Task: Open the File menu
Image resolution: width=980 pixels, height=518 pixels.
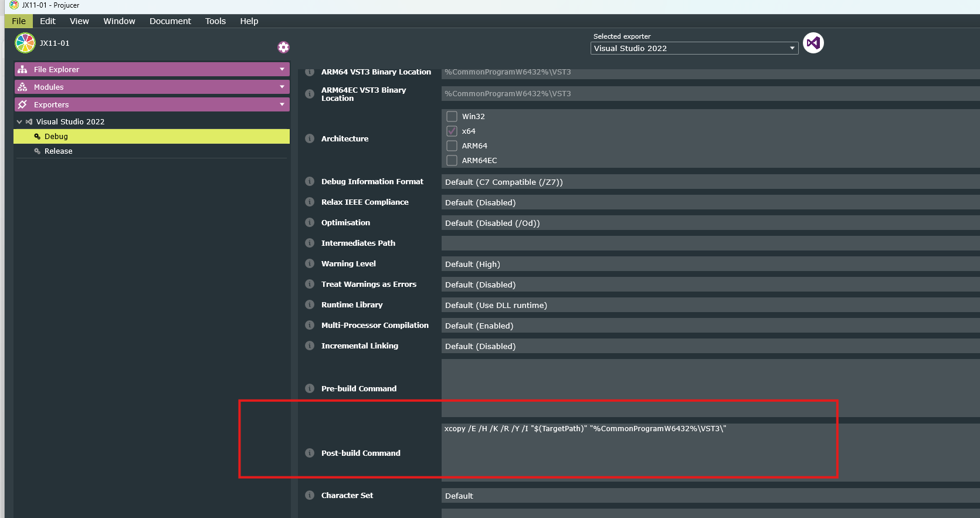Action: tap(19, 21)
